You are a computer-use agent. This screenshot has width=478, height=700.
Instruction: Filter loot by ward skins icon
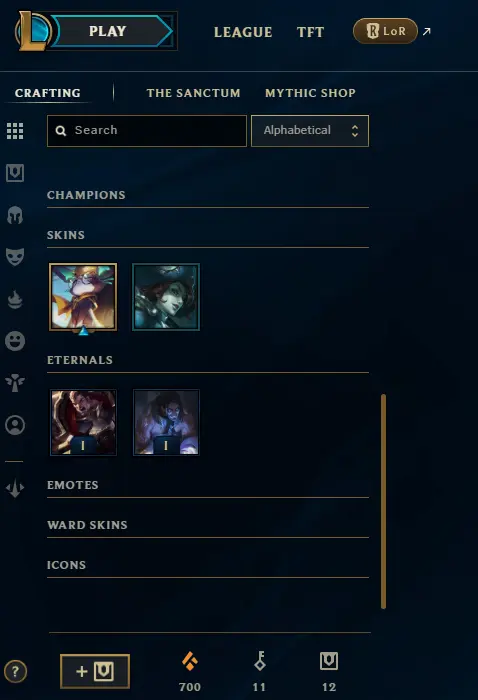coord(15,383)
